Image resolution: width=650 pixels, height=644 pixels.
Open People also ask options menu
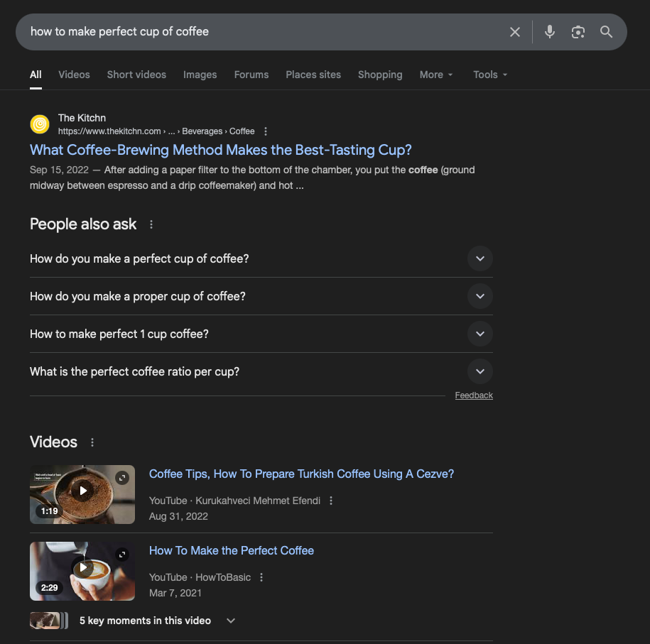[151, 224]
